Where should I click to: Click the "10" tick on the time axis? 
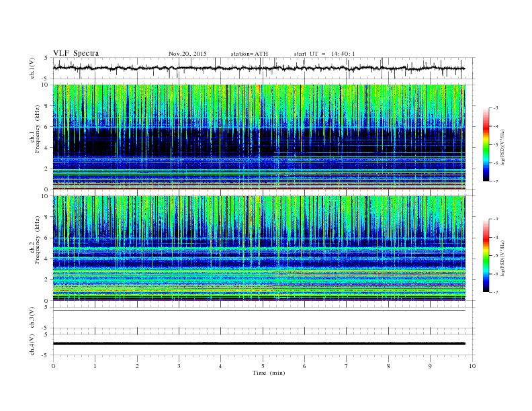coord(472,366)
